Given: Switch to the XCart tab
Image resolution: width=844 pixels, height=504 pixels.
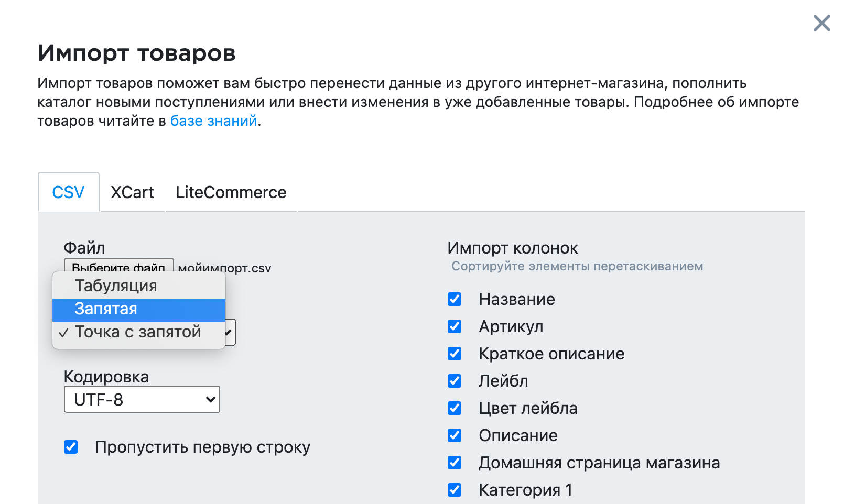Looking at the screenshot, I should [x=132, y=192].
